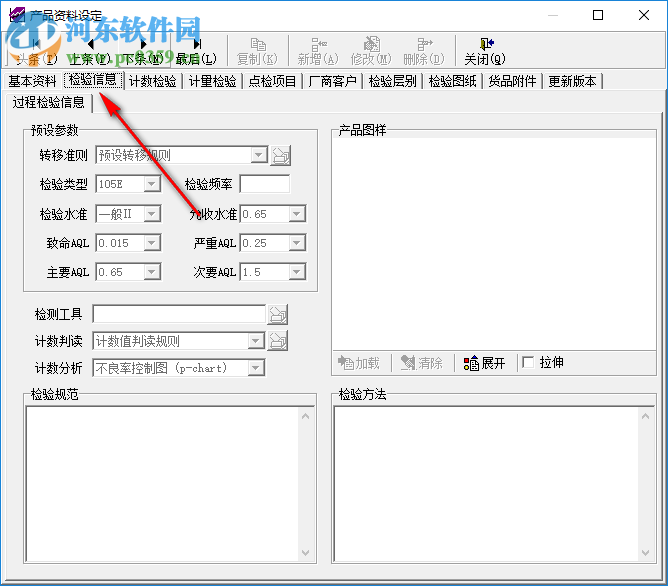This screenshot has height=586, width=668.
Task: Expand the 允收水准 0.65 dropdown
Action: pyautogui.click(x=297, y=214)
